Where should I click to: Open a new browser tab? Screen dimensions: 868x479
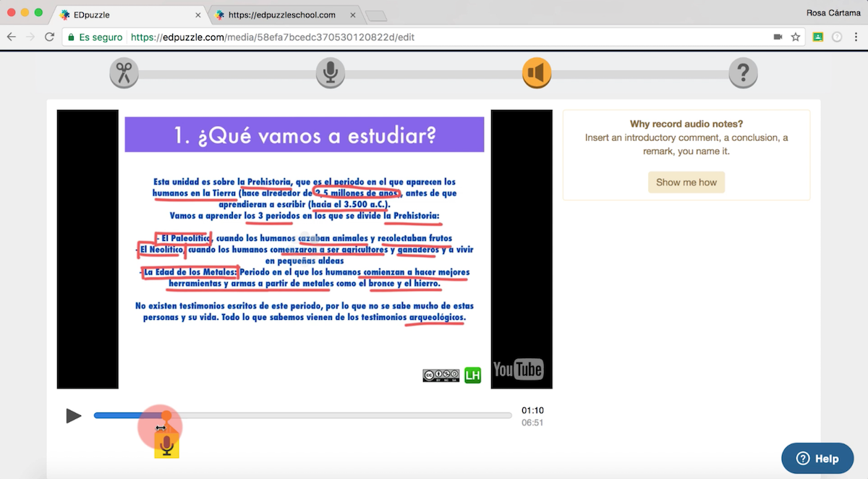coord(376,15)
